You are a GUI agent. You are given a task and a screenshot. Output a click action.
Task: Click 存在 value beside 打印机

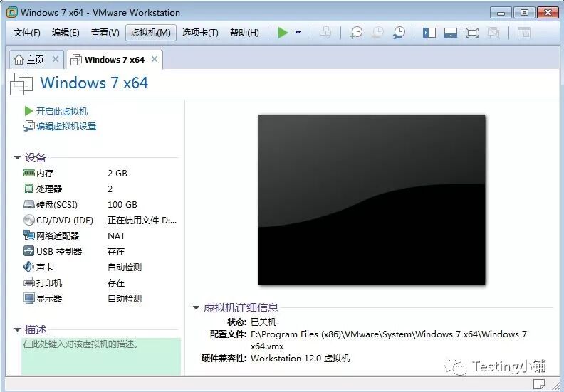click(116, 282)
